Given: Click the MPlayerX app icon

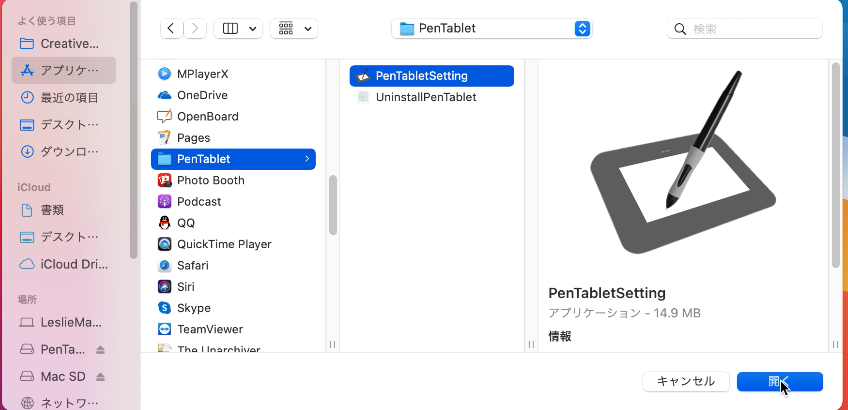Looking at the screenshot, I should click(164, 74).
